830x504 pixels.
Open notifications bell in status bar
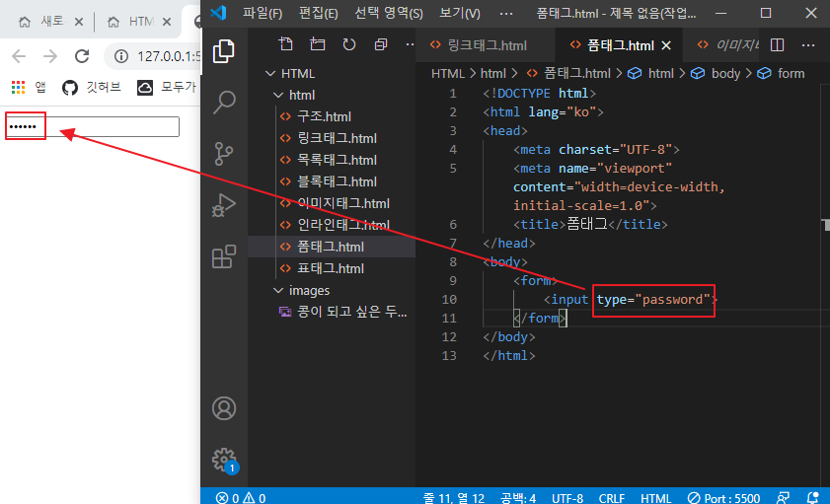point(812,498)
